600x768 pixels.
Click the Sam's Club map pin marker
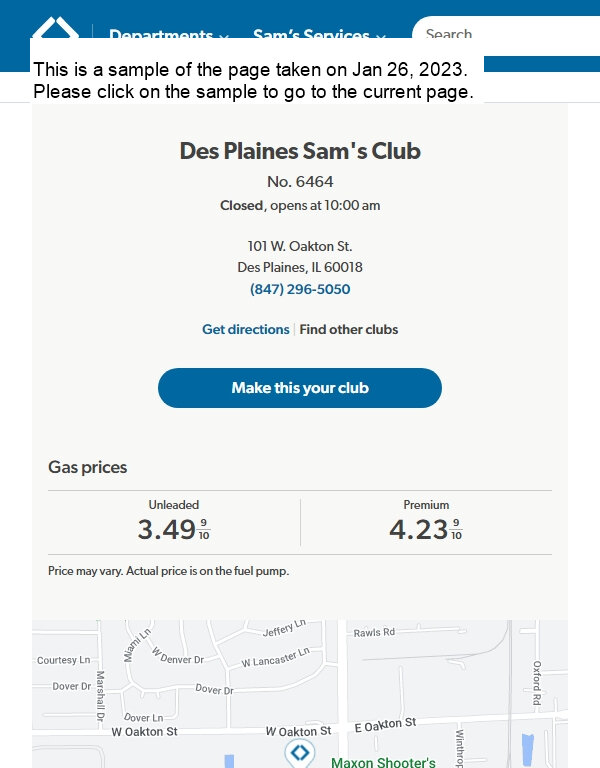pos(300,753)
